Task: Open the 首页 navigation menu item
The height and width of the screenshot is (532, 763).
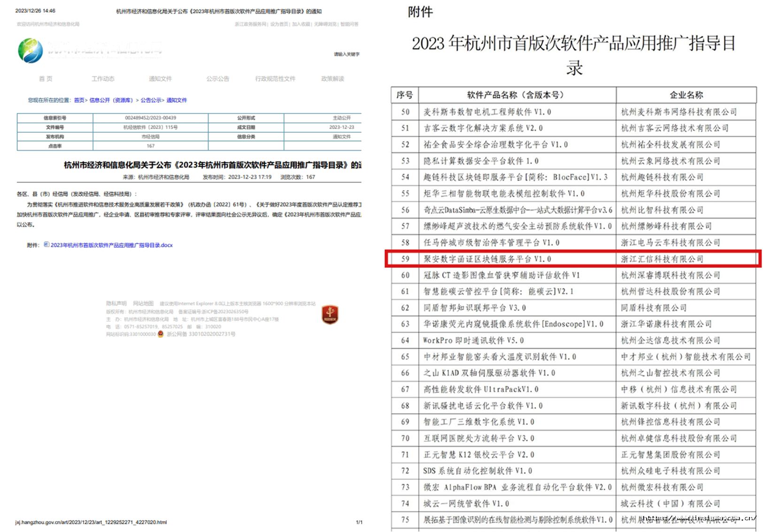Action: pyautogui.click(x=46, y=79)
